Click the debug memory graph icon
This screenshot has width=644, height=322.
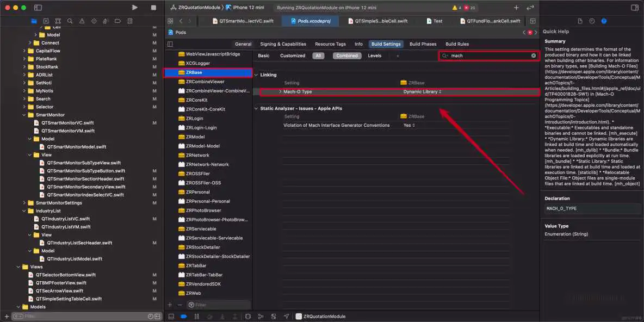pos(261,317)
